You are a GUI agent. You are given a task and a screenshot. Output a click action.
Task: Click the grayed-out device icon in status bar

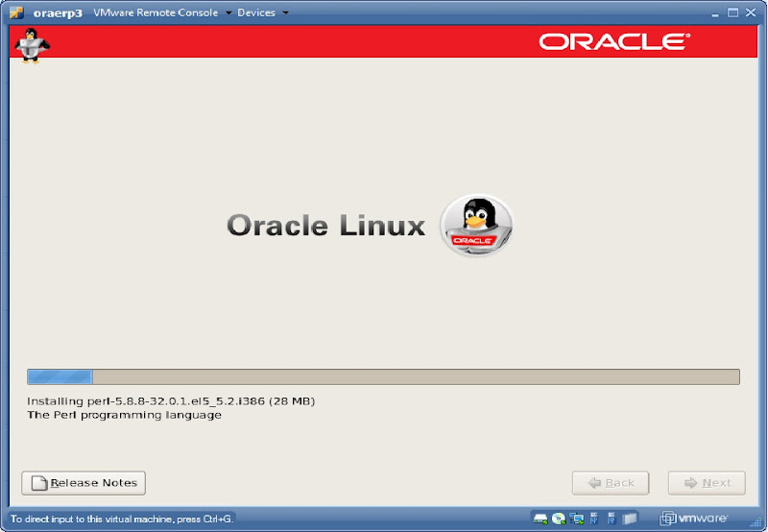630,519
